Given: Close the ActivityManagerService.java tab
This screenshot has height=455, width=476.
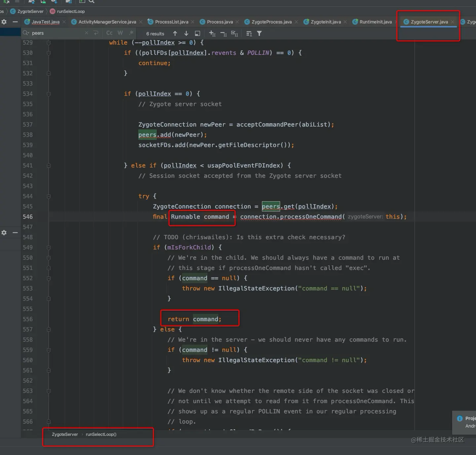Looking at the screenshot, I should 141,22.
